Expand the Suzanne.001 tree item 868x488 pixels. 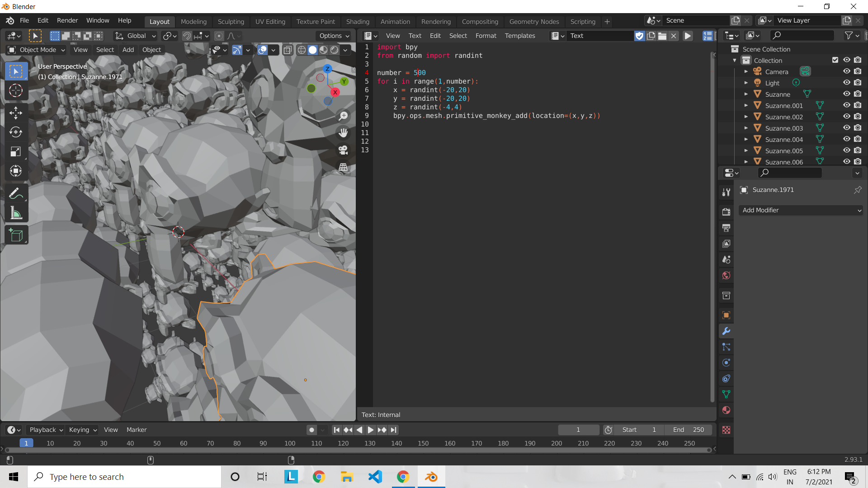[746, 105]
